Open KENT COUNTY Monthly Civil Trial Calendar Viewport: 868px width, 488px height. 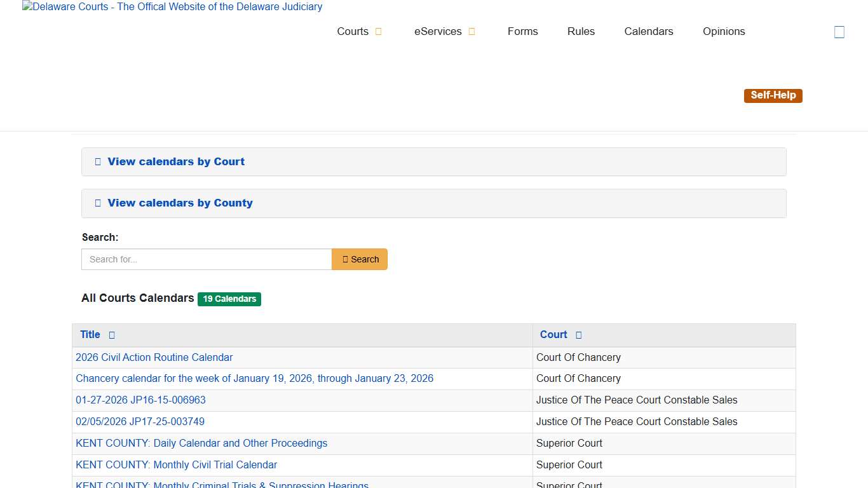pyautogui.click(x=176, y=464)
